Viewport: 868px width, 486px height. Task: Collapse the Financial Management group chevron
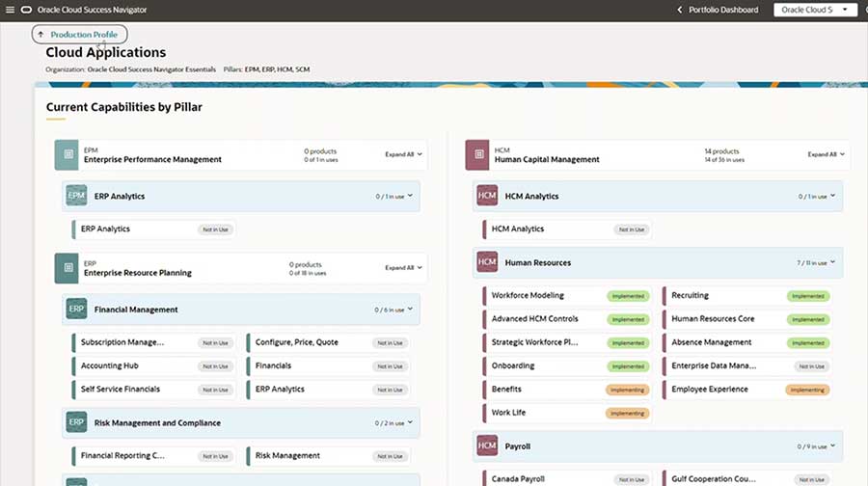[x=410, y=310]
